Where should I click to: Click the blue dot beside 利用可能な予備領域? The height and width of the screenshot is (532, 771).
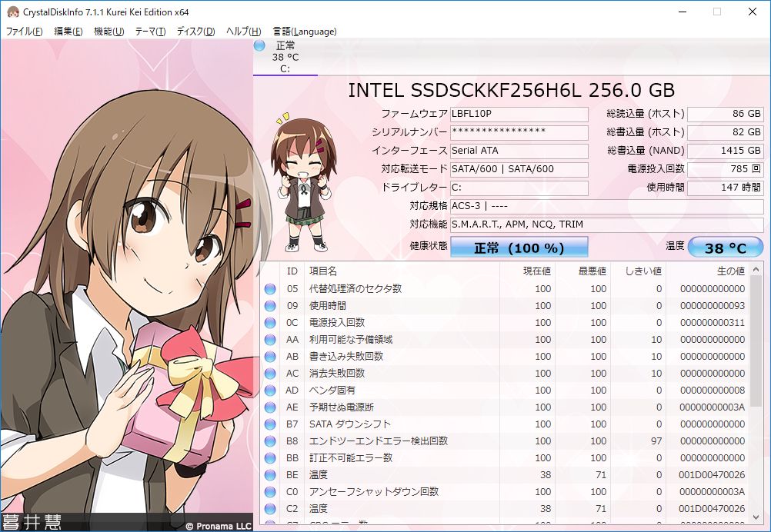coord(269,340)
